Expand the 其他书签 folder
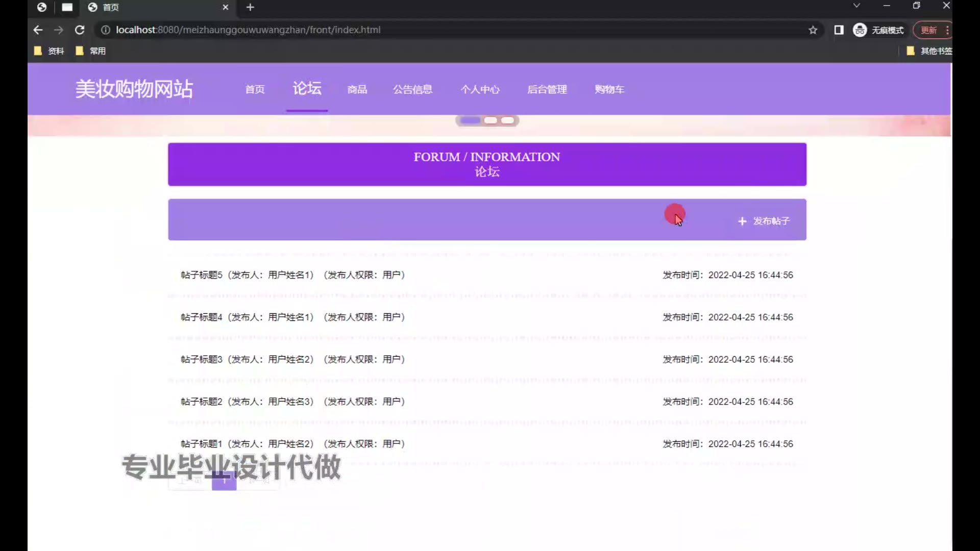This screenshot has width=980, height=551. pos(930,51)
